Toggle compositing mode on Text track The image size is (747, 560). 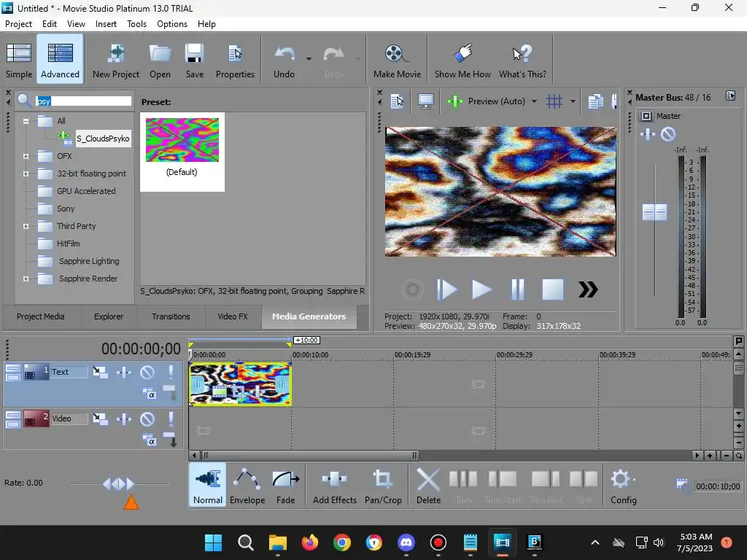click(x=149, y=394)
